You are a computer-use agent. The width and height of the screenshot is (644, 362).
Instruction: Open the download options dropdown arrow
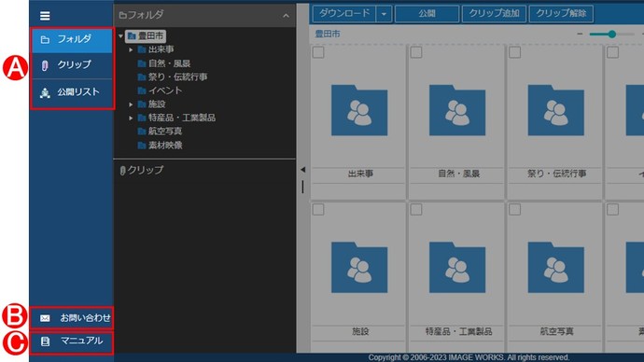384,14
